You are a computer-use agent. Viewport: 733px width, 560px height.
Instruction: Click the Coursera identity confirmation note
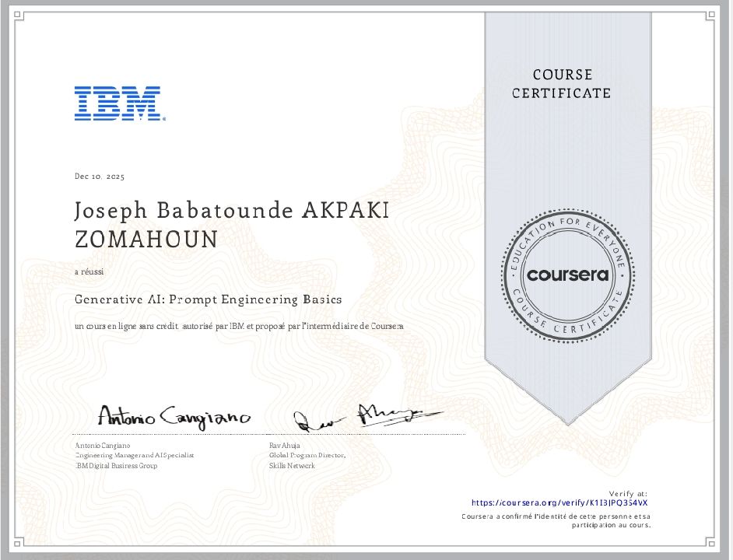pyautogui.click(x=556, y=520)
